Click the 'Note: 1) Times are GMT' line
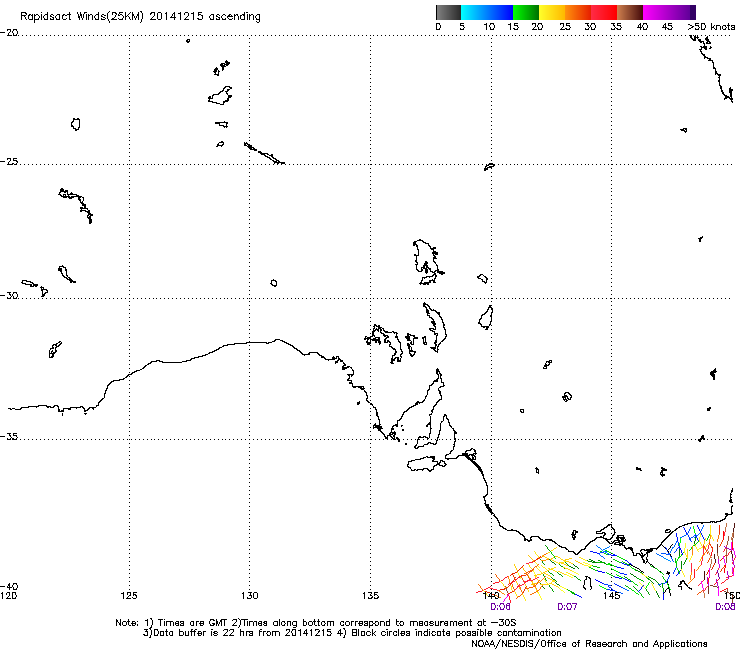 [x=316, y=623]
